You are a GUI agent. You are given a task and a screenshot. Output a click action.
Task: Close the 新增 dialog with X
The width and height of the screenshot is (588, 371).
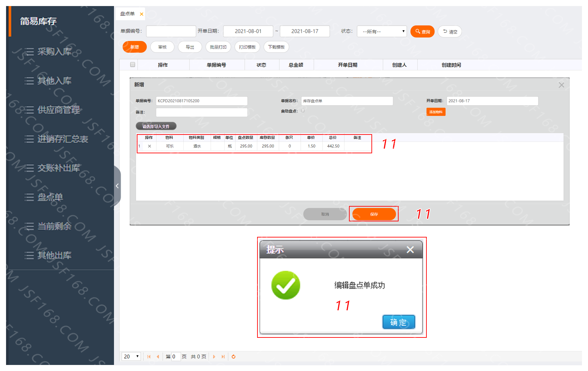562,85
